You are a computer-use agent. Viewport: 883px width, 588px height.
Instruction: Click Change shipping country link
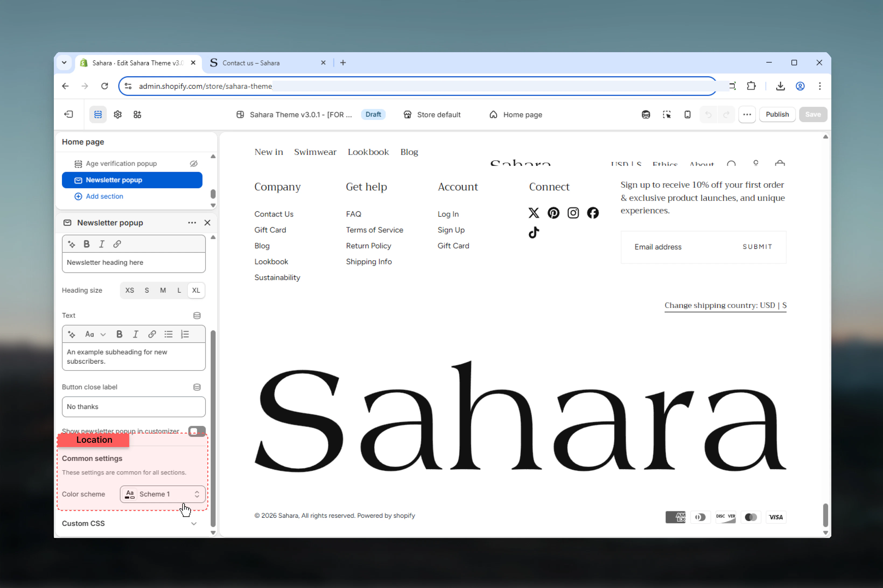725,305
